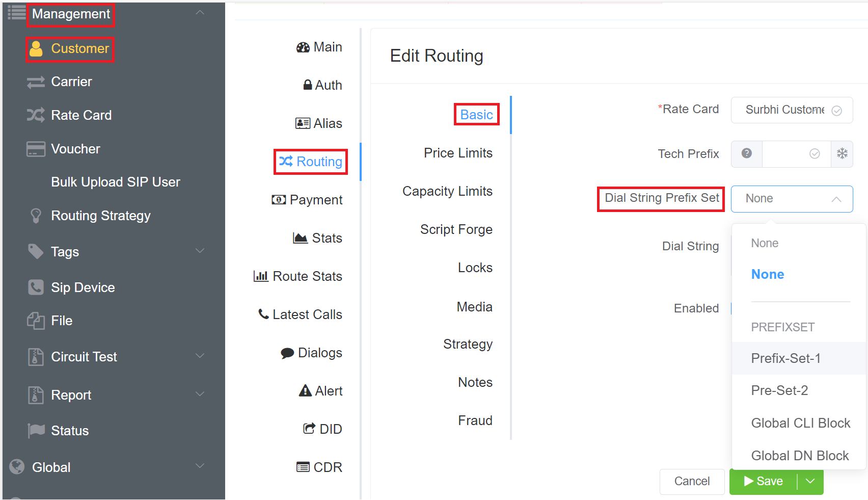This screenshot has height=500, width=868.
Task: Click the Status flag icon
Action: 36,431
